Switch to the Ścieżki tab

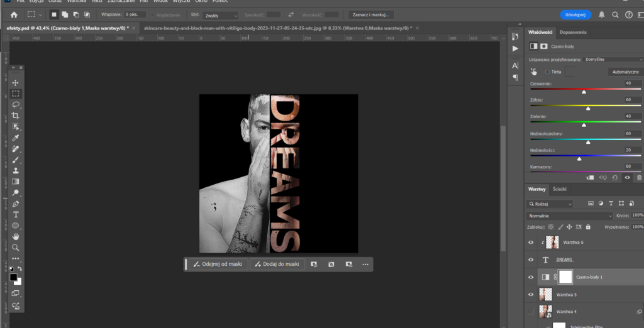(559, 189)
